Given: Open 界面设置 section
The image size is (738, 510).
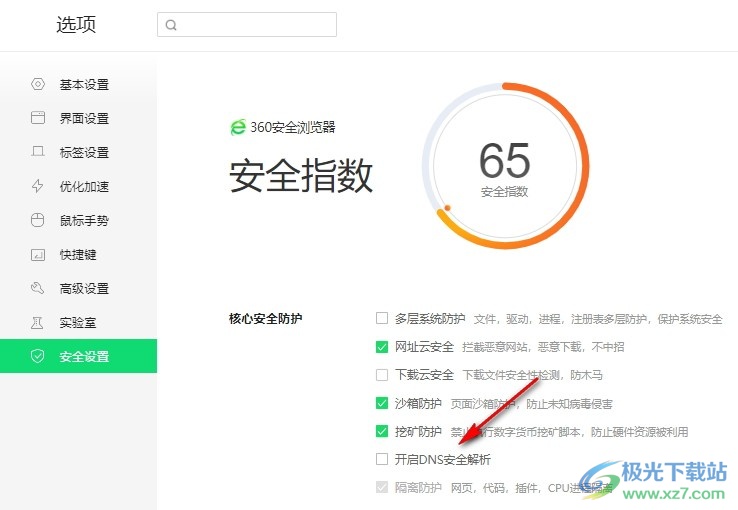Looking at the screenshot, I should 78,118.
